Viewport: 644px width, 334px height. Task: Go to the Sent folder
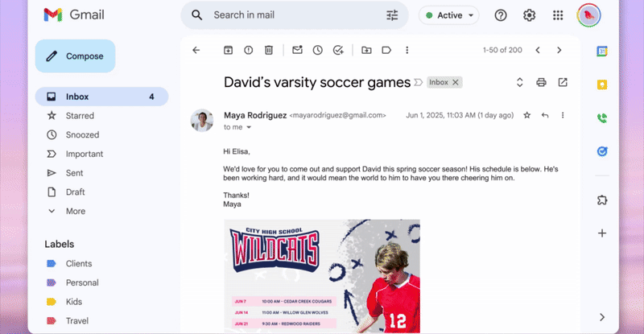(74, 173)
